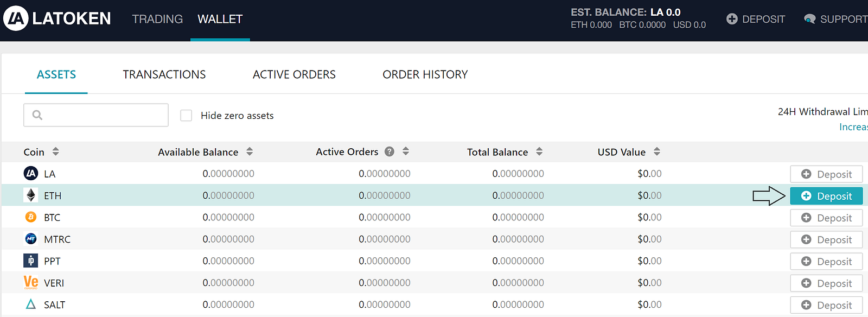This screenshot has width=868, height=317.
Task: Click the header Deposit plus icon
Action: (732, 19)
